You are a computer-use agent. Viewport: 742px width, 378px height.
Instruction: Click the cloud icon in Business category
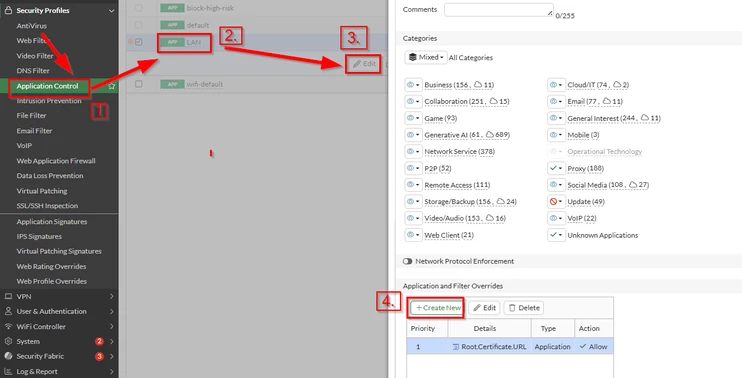click(478, 84)
